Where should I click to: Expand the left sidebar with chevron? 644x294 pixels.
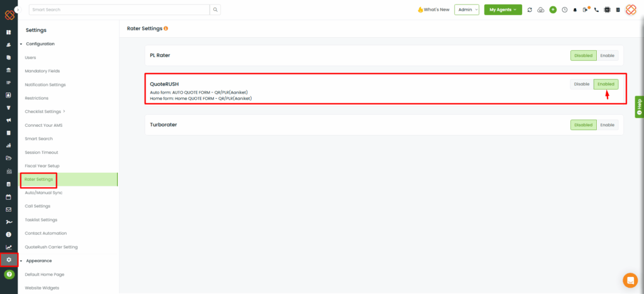click(17, 9)
